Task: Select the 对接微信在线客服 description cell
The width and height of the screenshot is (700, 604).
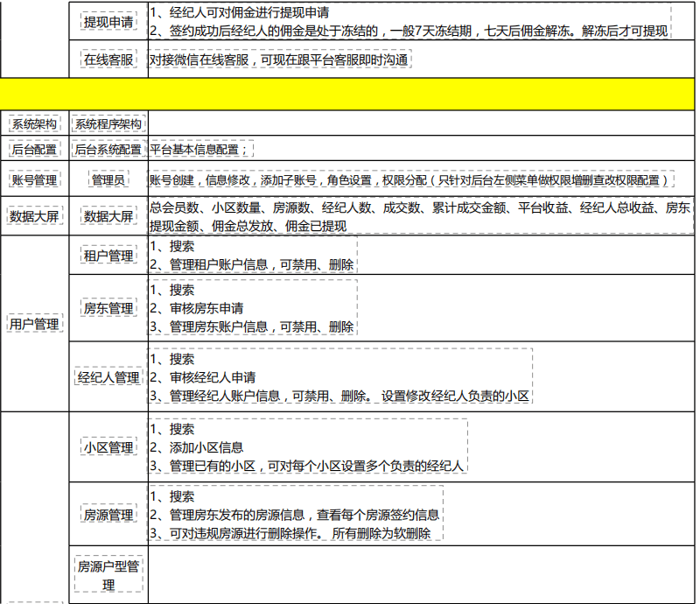Action: 278,60
